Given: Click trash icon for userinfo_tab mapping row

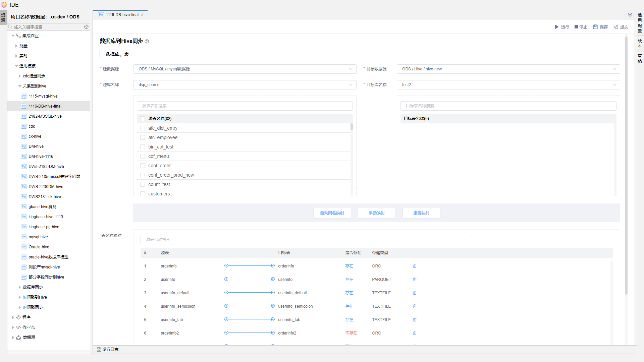Looking at the screenshot, I should pos(415,320).
